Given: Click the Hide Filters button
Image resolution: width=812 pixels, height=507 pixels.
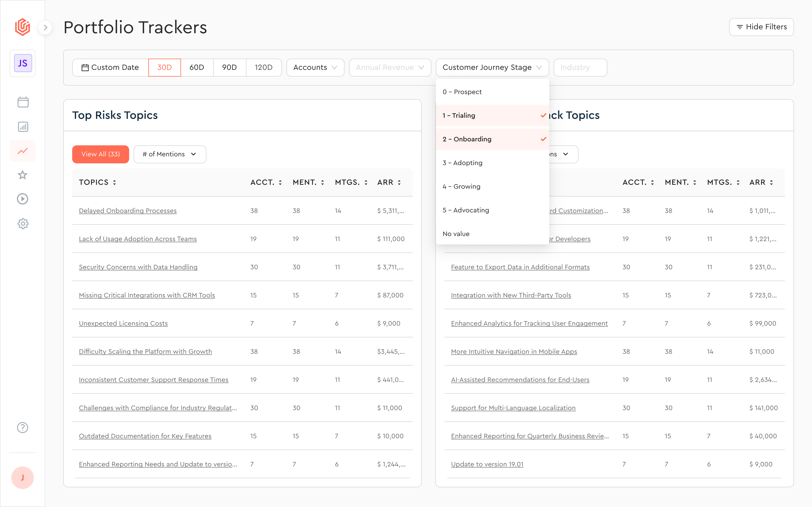Looking at the screenshot, I should coord(761,27).
